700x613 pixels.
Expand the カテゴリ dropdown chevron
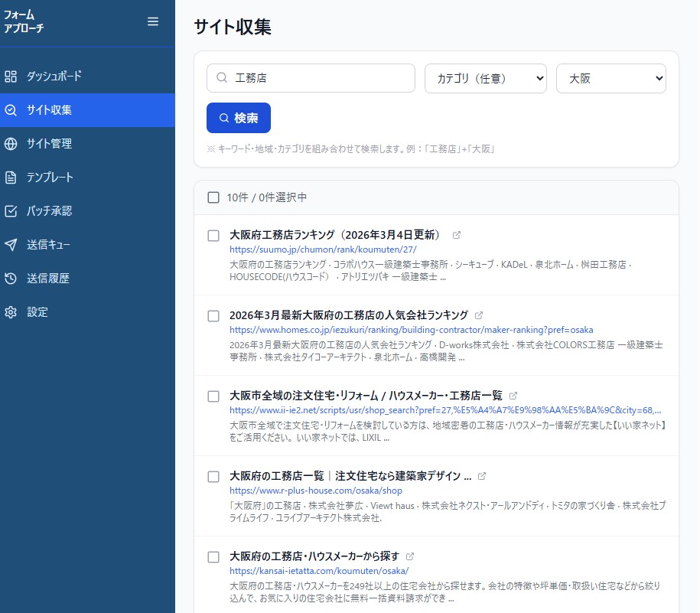pyautogui.click(x=540, y=77)
